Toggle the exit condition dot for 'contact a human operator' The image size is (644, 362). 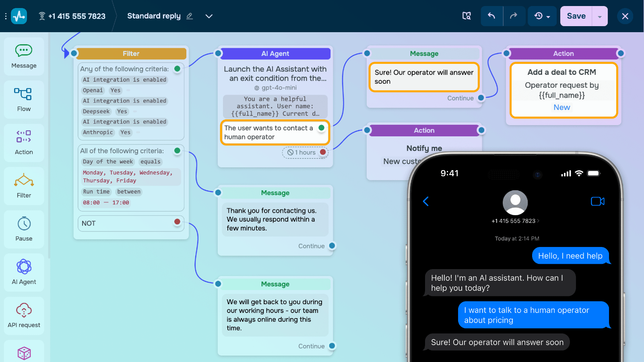(321, 128)
